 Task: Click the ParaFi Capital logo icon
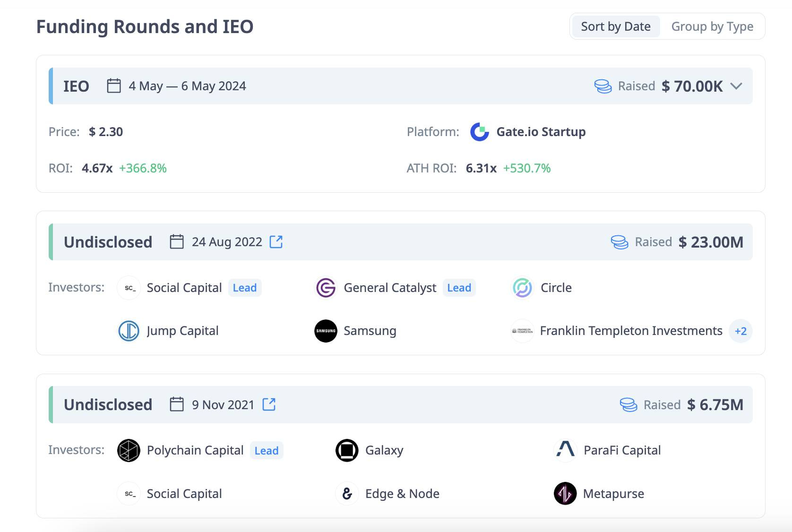565,449
